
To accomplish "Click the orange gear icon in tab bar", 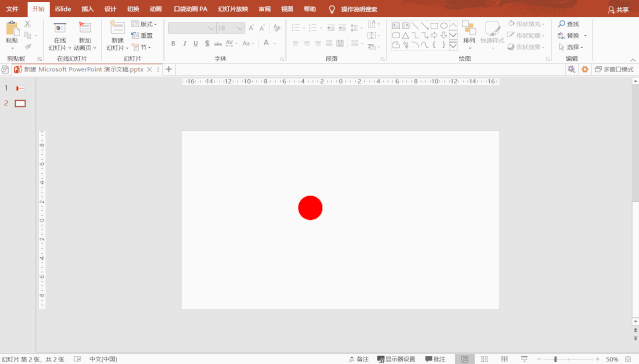I will (x=585, y=69).
